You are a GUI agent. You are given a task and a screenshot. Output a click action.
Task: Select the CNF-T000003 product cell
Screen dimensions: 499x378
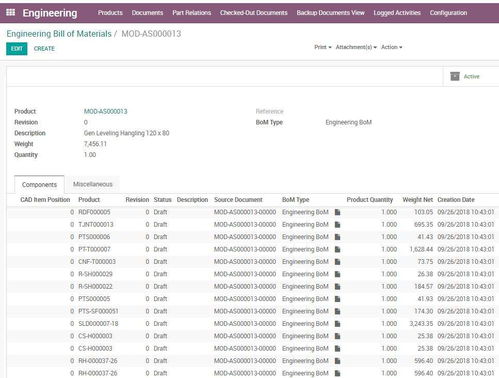coord(97,262)
